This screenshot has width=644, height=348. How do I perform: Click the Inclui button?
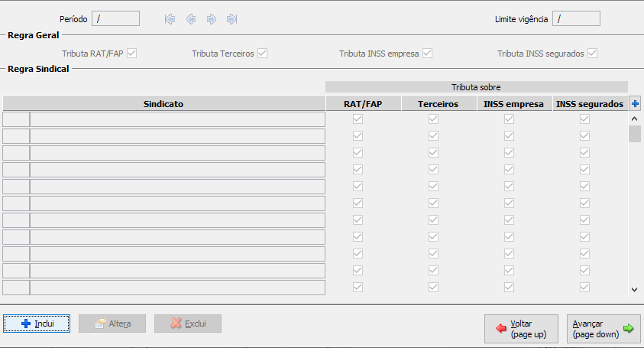[37, 324]
